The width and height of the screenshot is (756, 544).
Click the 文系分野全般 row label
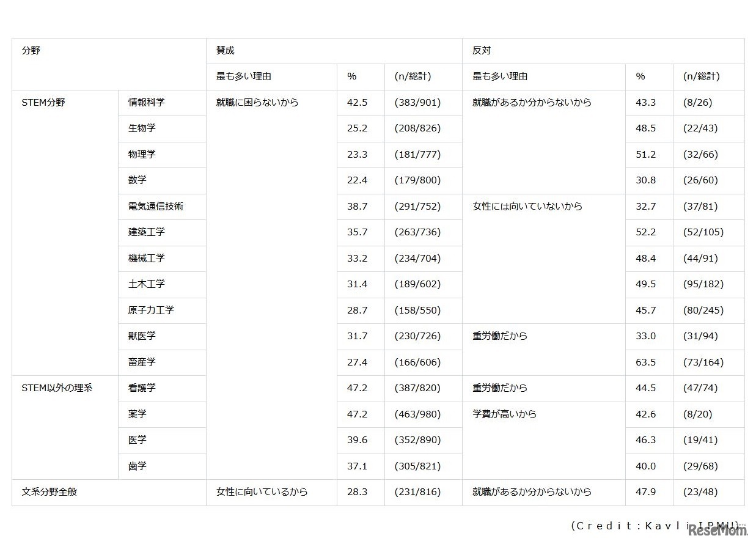click(x=46, y=491)
